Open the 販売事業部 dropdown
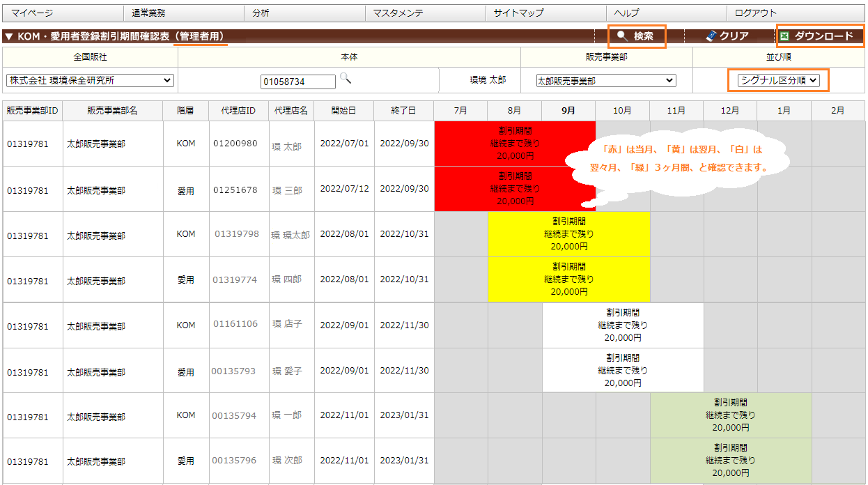Image resolution: width=868 pixels, height=485 pixels. (x=605, y=81)
